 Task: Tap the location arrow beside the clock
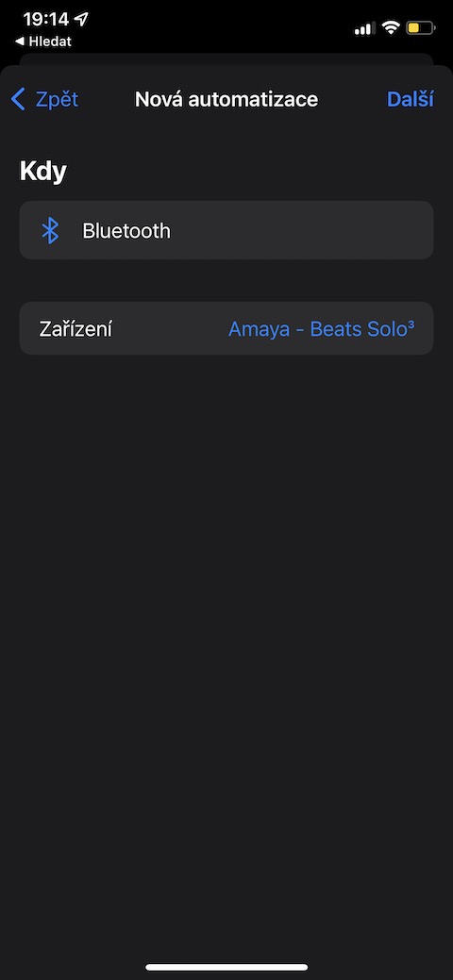pyautogui.click(x=81, y=19)
